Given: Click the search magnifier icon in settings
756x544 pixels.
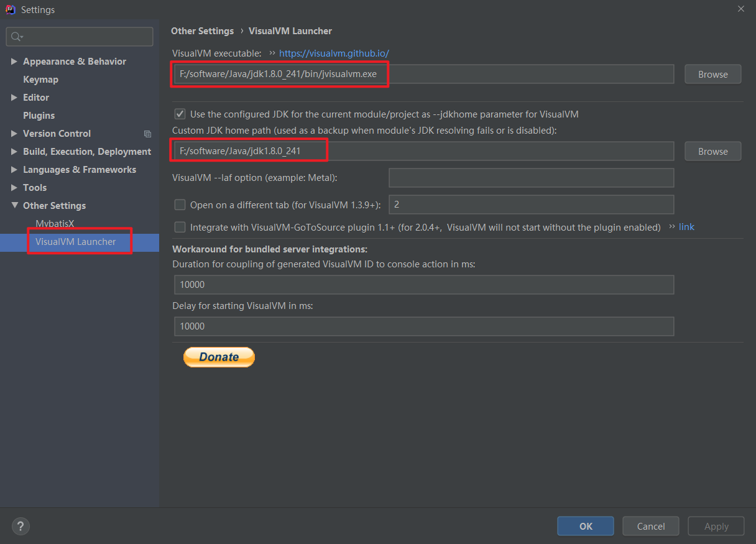Looking at the screenshot, I should 17,37.
